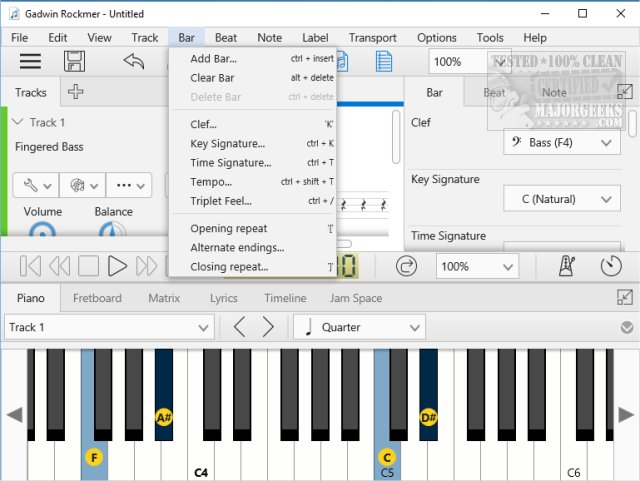Open the Transport menu
Screen dimensions: 640x481
(373, 38)
